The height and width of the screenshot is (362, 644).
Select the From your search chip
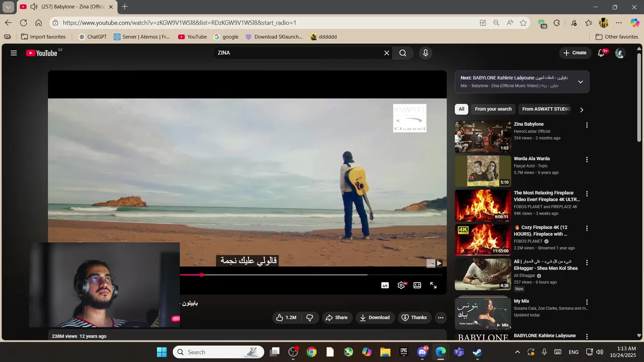[493, 109]
